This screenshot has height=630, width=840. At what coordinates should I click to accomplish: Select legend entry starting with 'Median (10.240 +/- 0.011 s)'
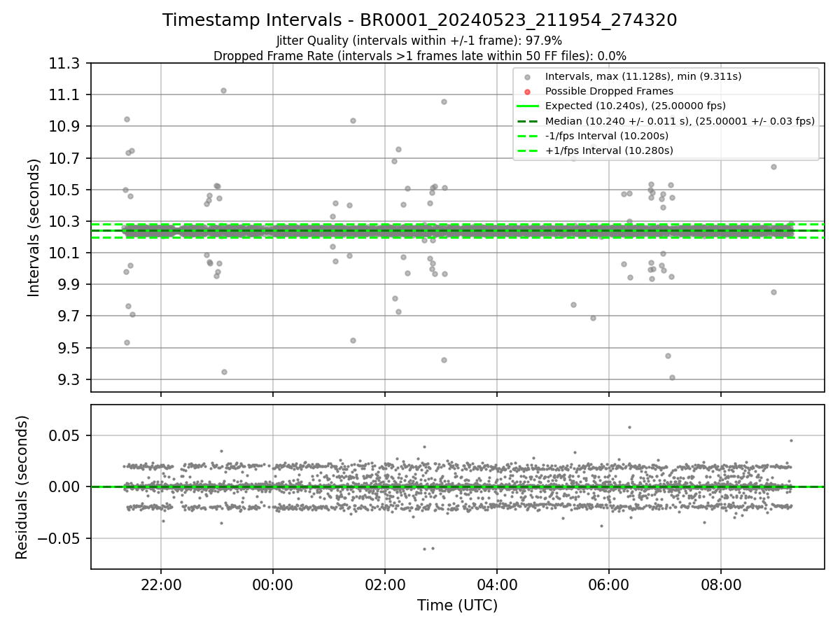[680, 121]
